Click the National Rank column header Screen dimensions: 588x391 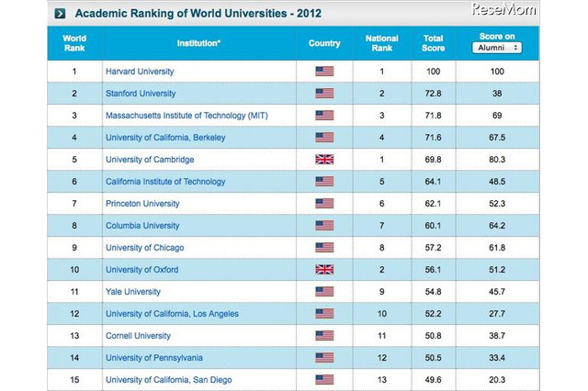382,43
